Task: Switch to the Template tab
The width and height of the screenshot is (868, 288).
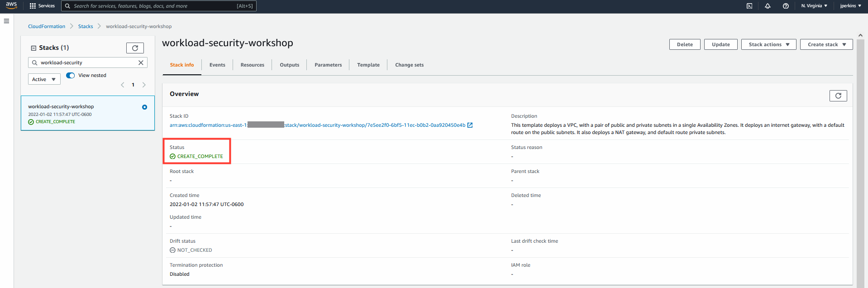Action: (x=368, y=65)
